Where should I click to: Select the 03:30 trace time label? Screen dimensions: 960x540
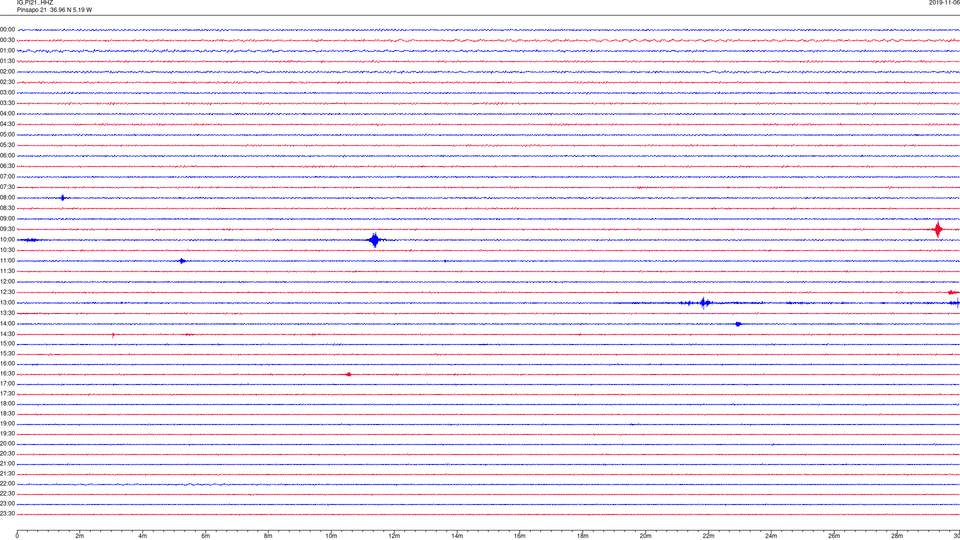coord(7,103)
